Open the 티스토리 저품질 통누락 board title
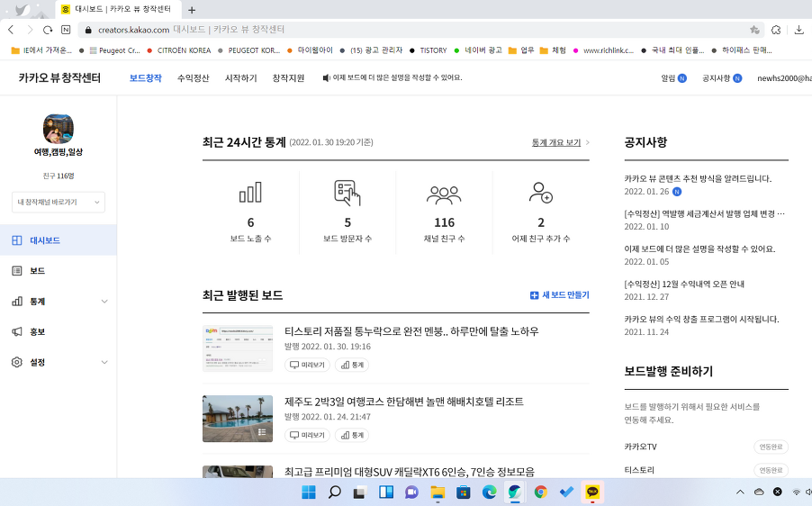 click(411, 331)
